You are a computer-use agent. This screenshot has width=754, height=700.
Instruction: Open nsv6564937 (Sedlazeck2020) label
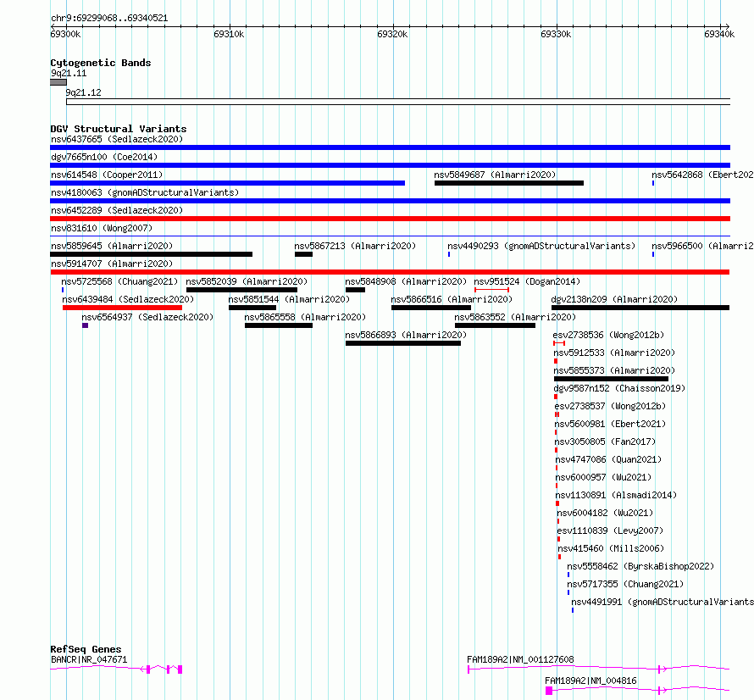(147, 317)
